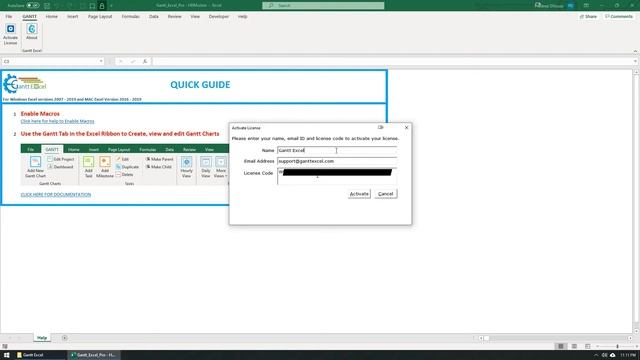Click the zoom out minus button
The width and height of the screenshot is (640, 360).
tap(598, 347)
